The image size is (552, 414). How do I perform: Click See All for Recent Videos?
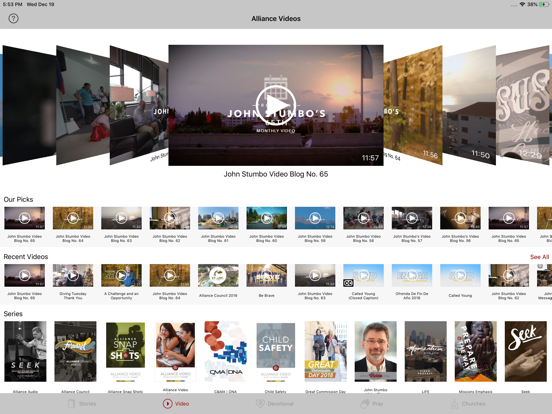(x=539, y=257)
